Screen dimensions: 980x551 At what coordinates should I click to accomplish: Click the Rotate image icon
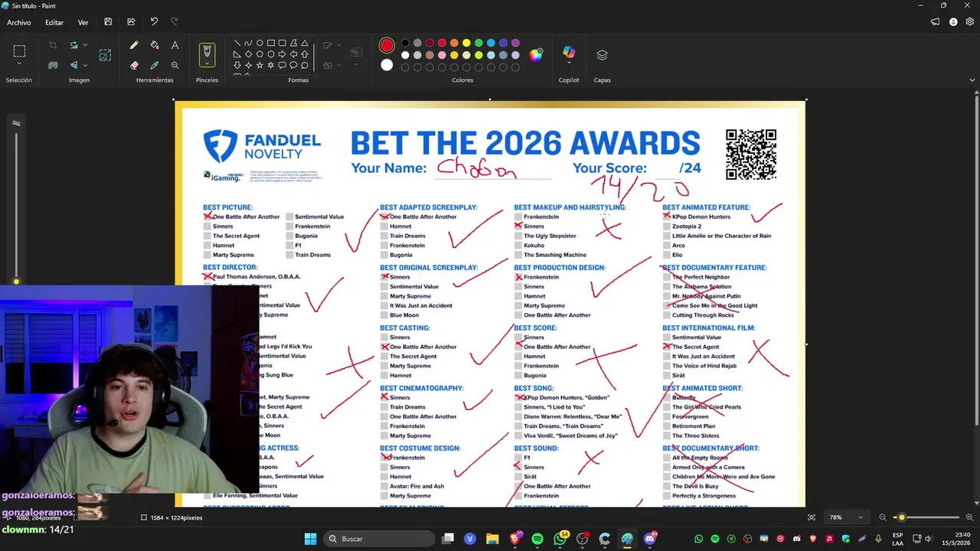point(73,46)
